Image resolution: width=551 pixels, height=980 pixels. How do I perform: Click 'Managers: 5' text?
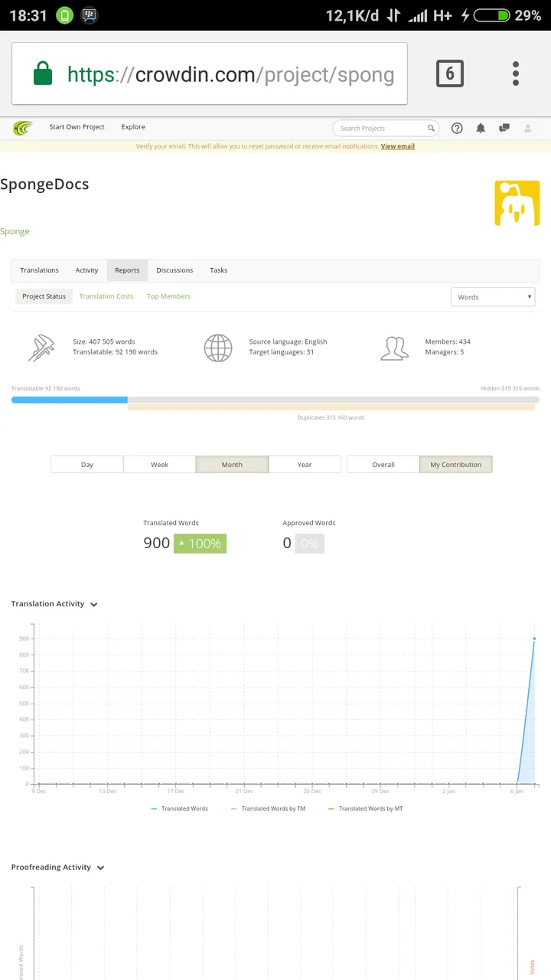coord(445,352)
